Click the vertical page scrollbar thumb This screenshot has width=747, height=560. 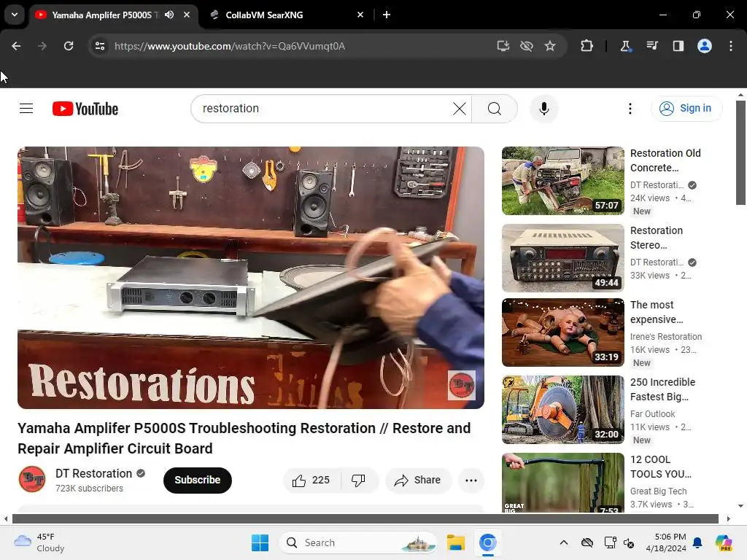[x=740, y=152]
